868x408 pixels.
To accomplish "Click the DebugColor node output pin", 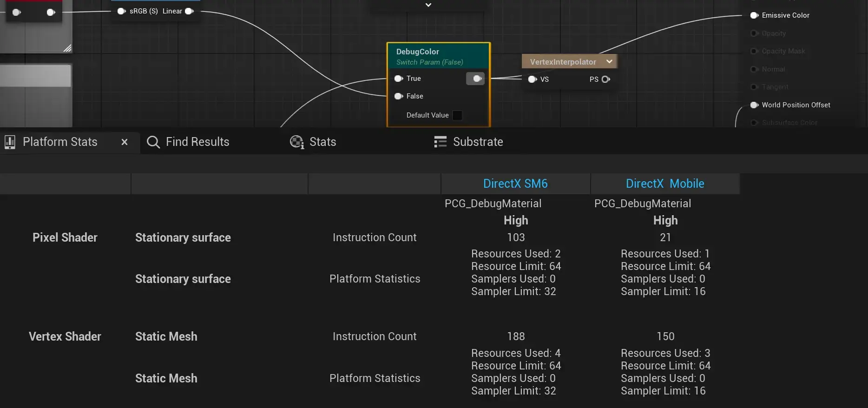I will (477, 79).
